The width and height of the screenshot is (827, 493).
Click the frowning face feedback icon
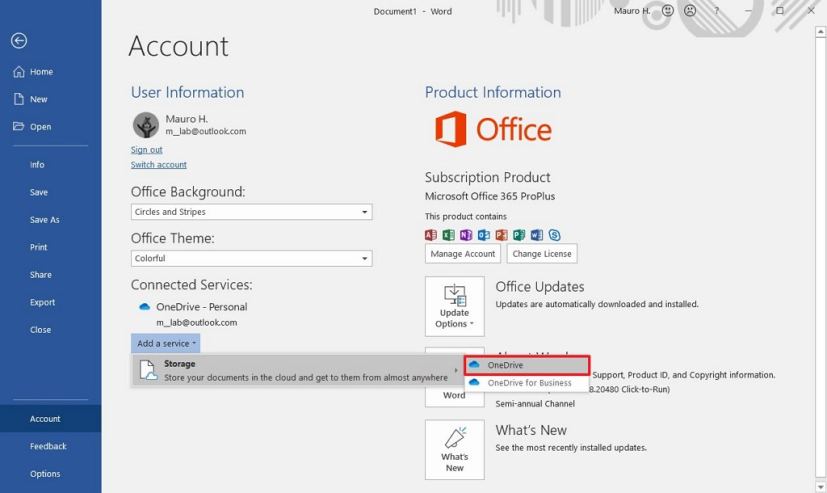[690, 11]
